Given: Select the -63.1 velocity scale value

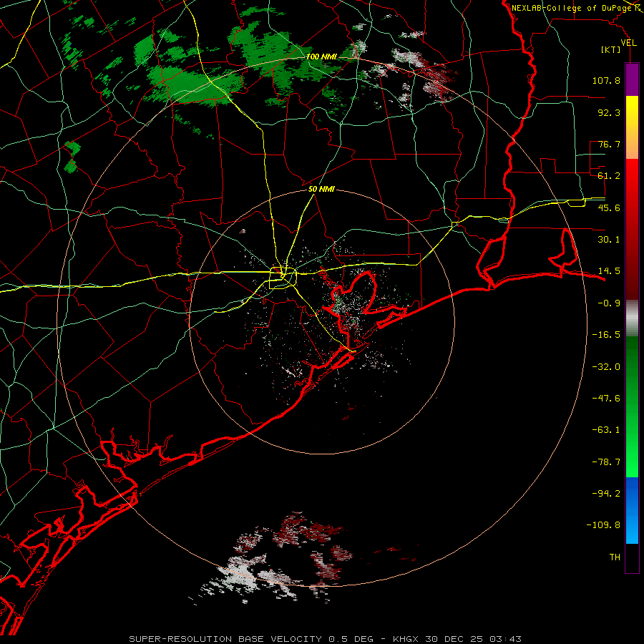Looking at the screenshot, I should click(606, 430).
